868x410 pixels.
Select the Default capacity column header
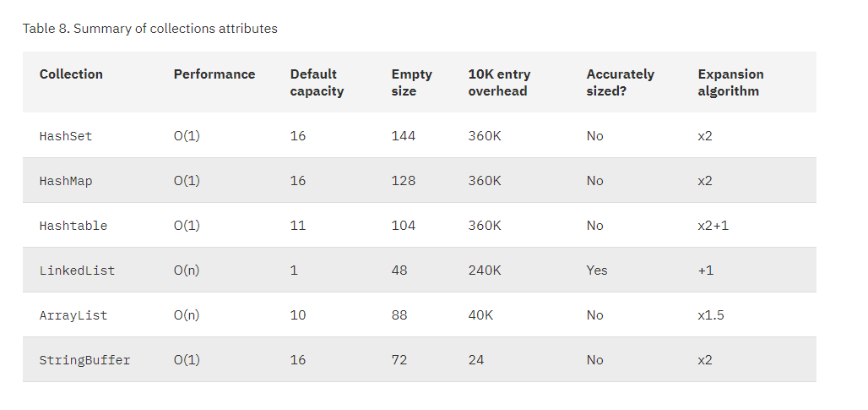(317, 83)
